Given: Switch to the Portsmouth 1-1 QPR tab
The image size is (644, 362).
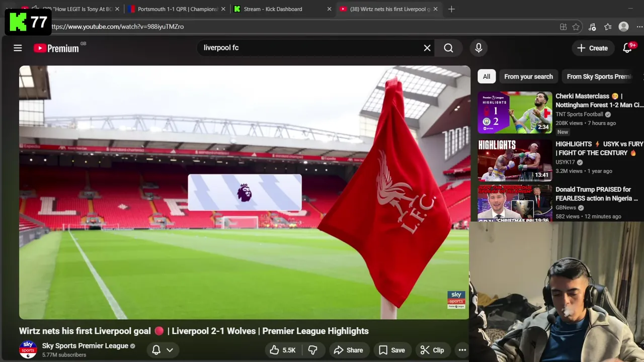Looking at the screenshot, I should coord(177,9).
